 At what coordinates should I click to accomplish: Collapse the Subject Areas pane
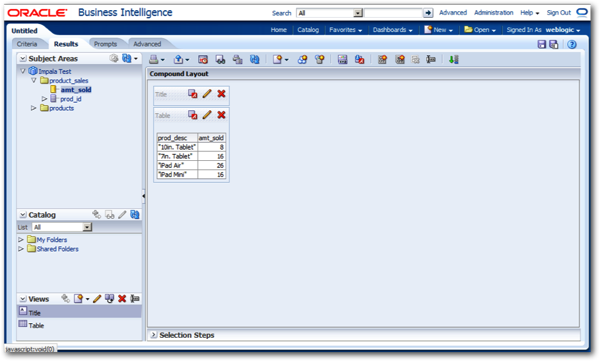(23, 59)
